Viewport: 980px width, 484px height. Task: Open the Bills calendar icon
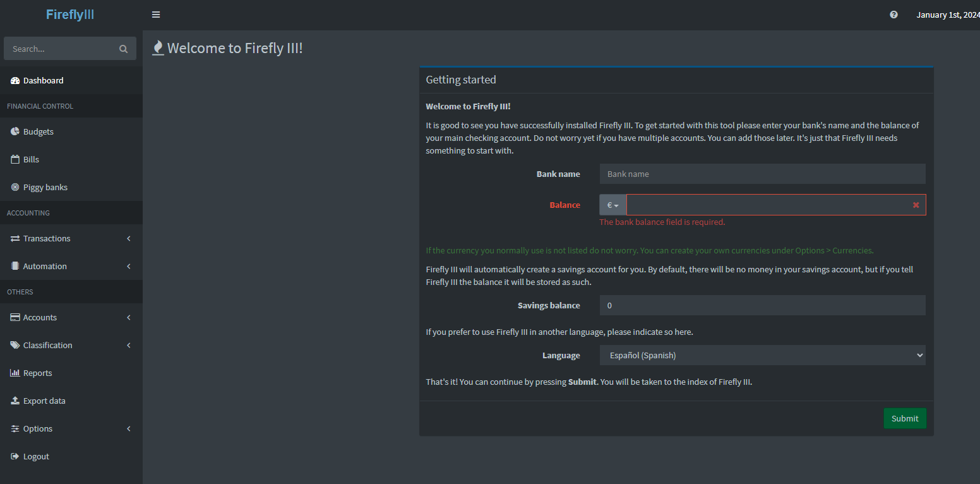click(x=15, y=159)
